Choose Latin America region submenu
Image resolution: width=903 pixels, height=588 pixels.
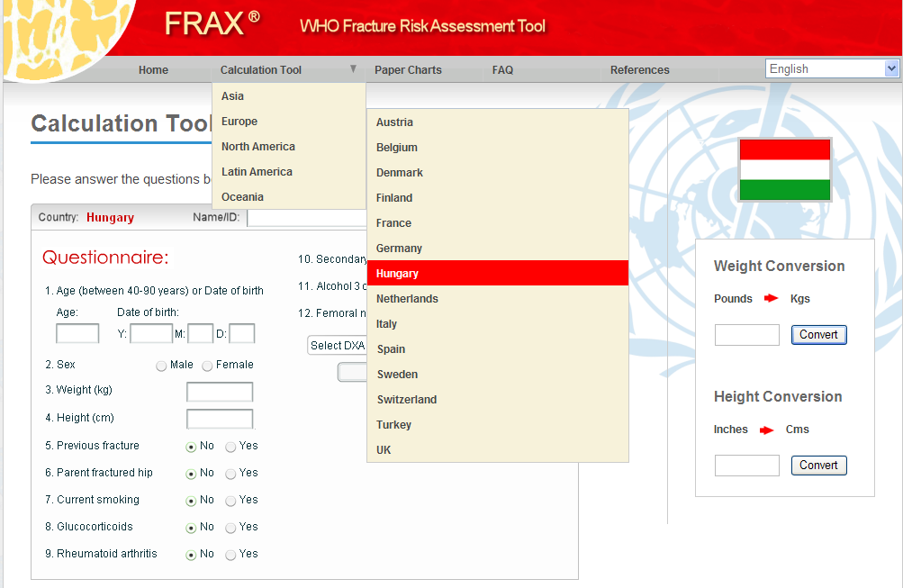(289, 172)
